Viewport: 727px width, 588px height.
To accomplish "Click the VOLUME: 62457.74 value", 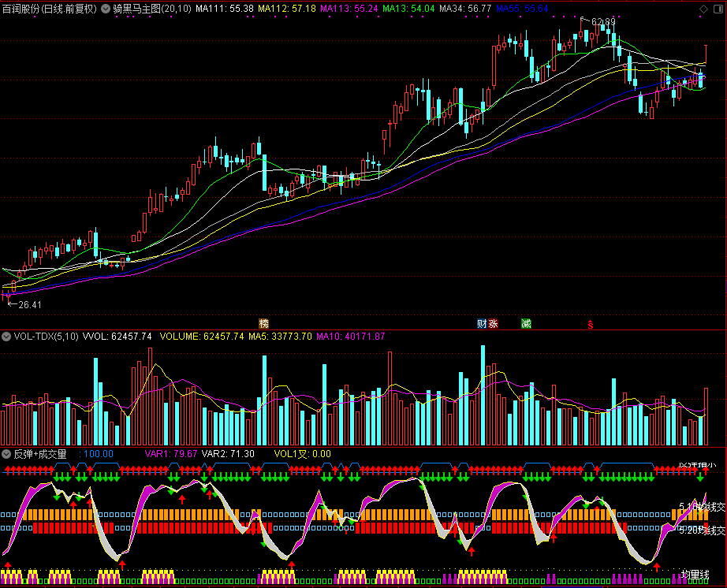I will [x=202, y=337].
